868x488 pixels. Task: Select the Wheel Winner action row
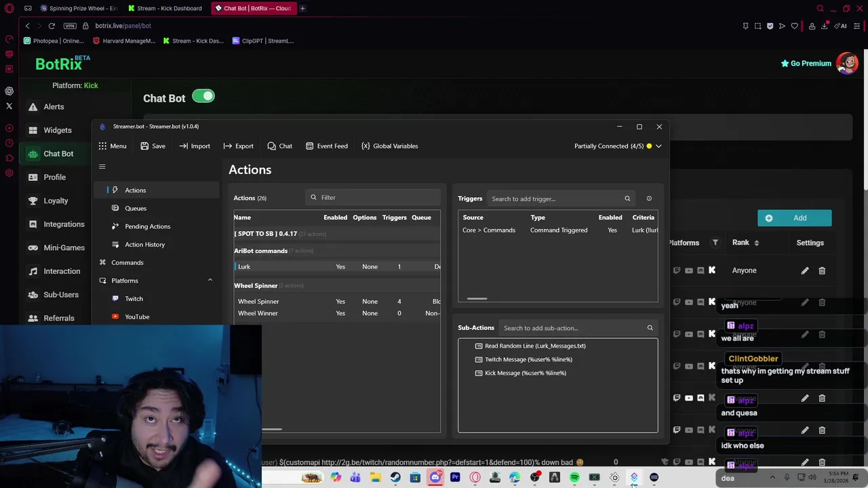coord(337,313)
